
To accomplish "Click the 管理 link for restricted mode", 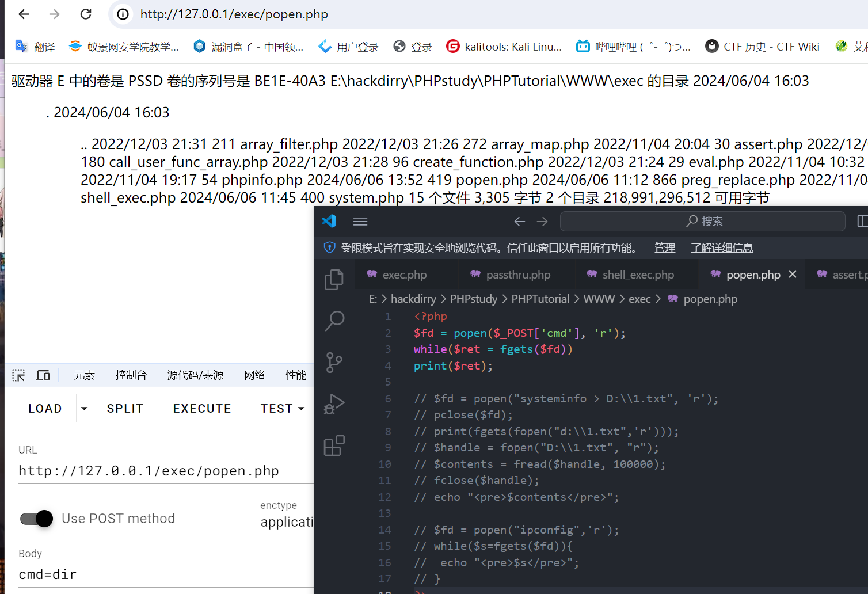I will pos(665,247).
